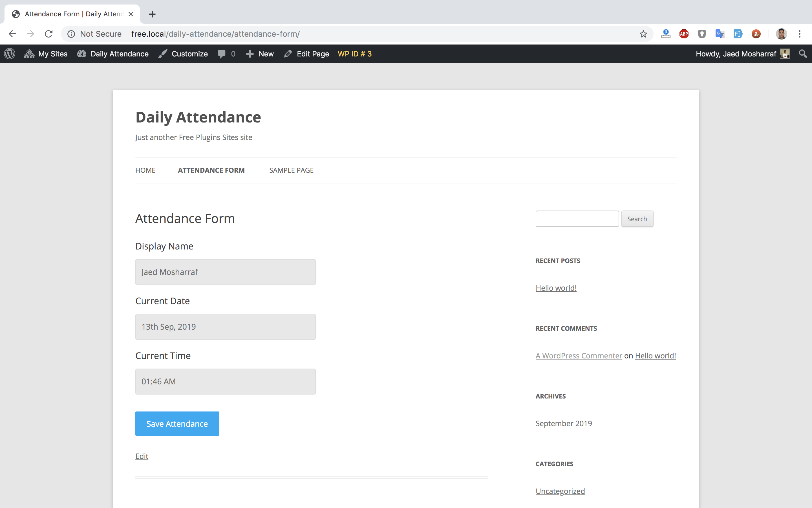Click the Attendance Form page heading
This screenshot has width=812, height=508.
coord(185,219)
